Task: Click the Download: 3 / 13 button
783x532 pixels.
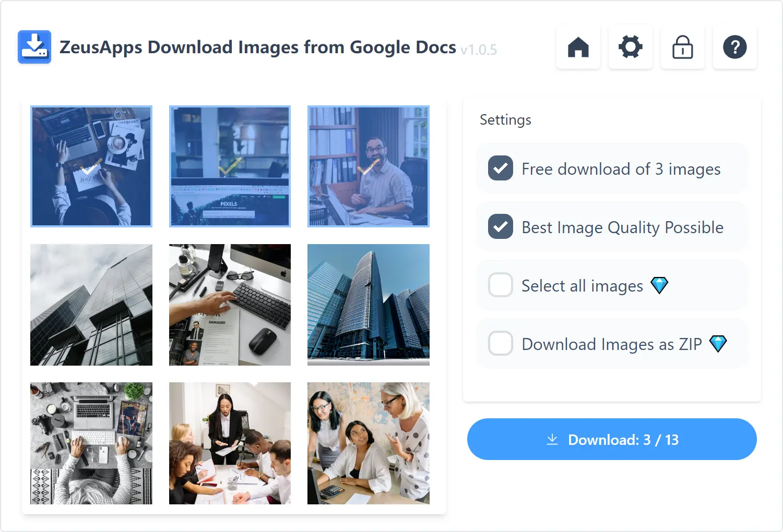Action: coord(612,439)
